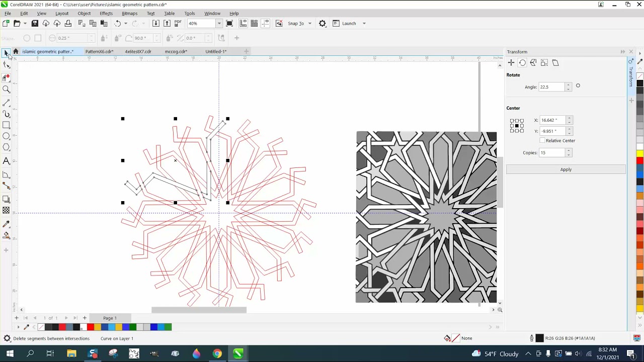Viewport: 644px width, 362px height.
Task: Click the Copies input field
Action: pos(551,153)
